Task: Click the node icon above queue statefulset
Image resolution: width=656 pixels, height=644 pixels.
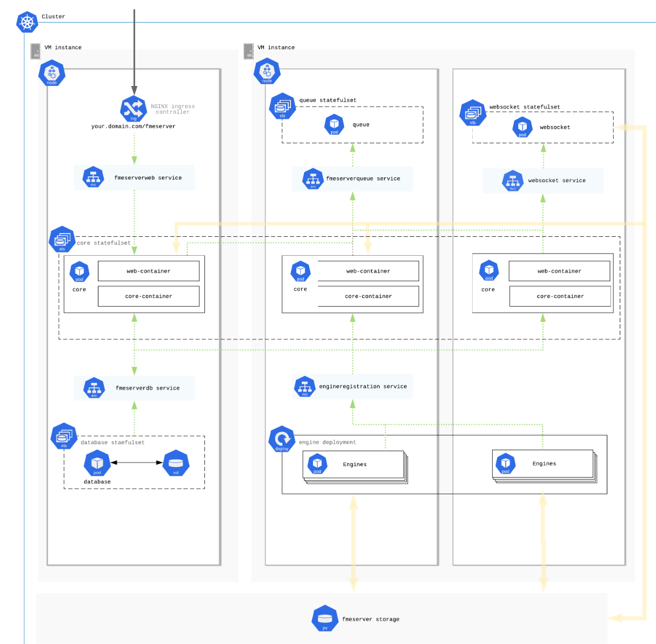Action: pos(267,72)
